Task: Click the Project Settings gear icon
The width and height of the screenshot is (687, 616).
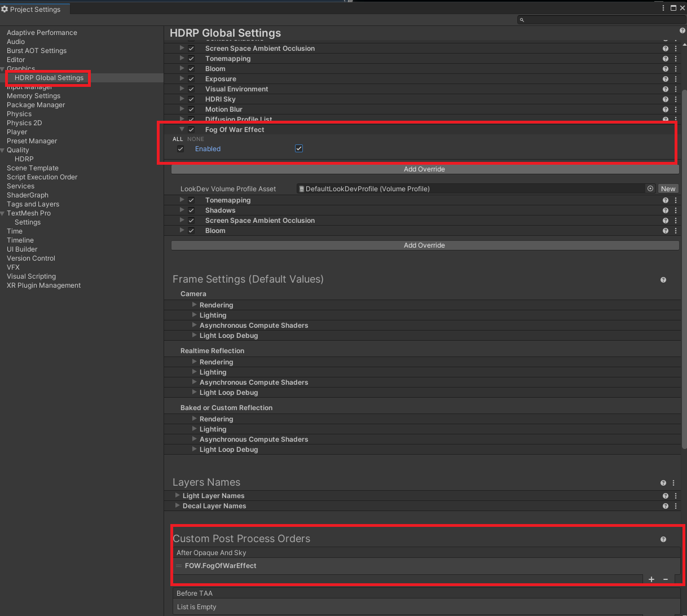Action: pos(5,9)
